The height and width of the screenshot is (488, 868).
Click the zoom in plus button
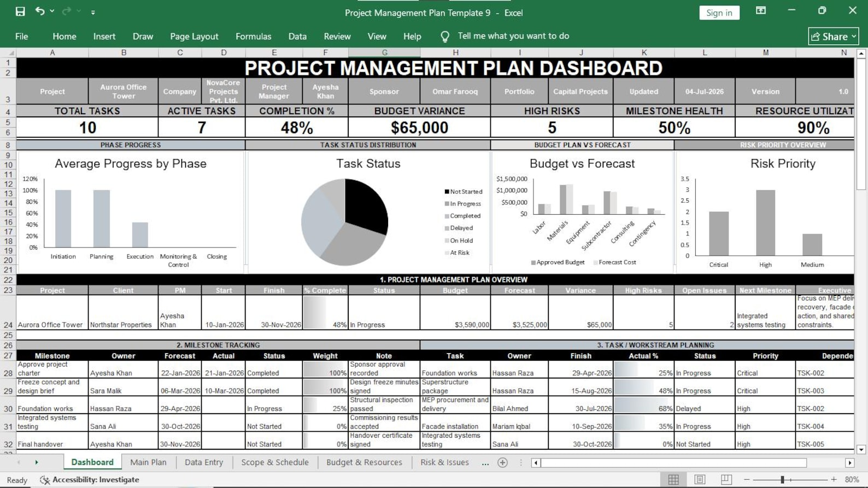[834, 480]
